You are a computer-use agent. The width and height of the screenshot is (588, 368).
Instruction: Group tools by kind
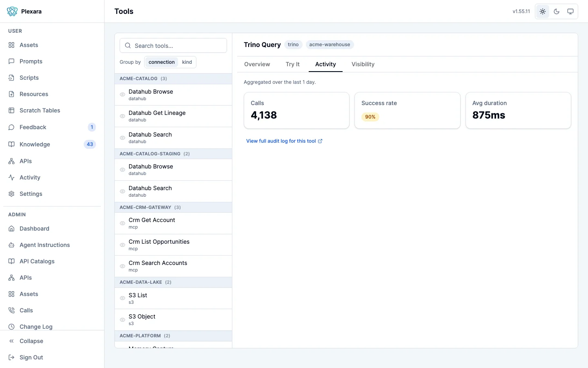click(x=187, y=62)
